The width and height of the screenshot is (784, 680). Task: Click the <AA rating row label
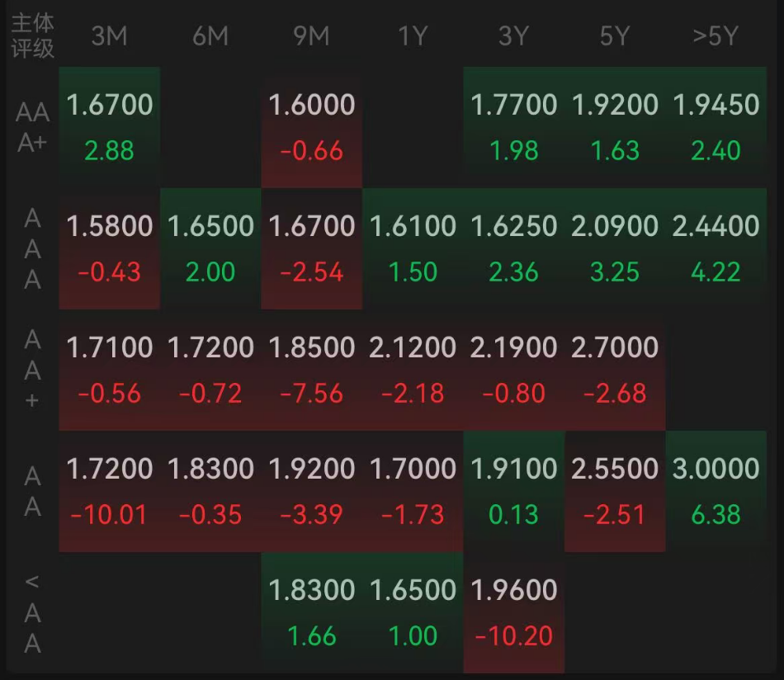point(32,612)
